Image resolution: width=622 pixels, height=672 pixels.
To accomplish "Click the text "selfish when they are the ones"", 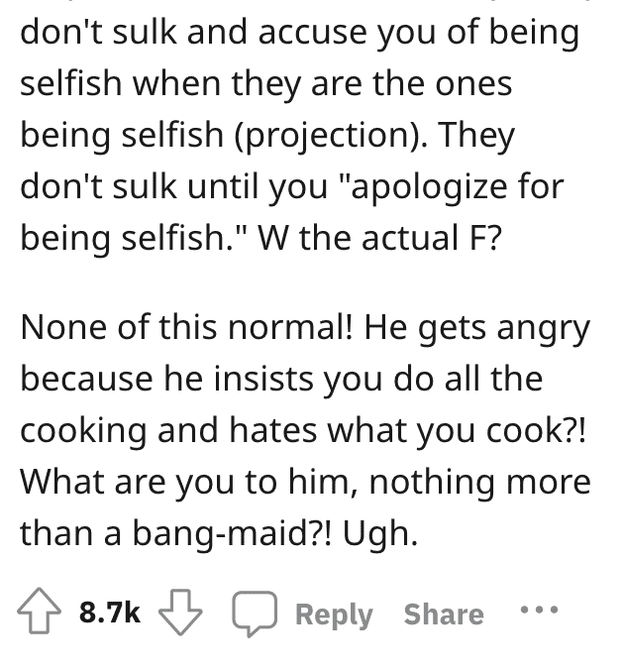I will pos(266,84).
